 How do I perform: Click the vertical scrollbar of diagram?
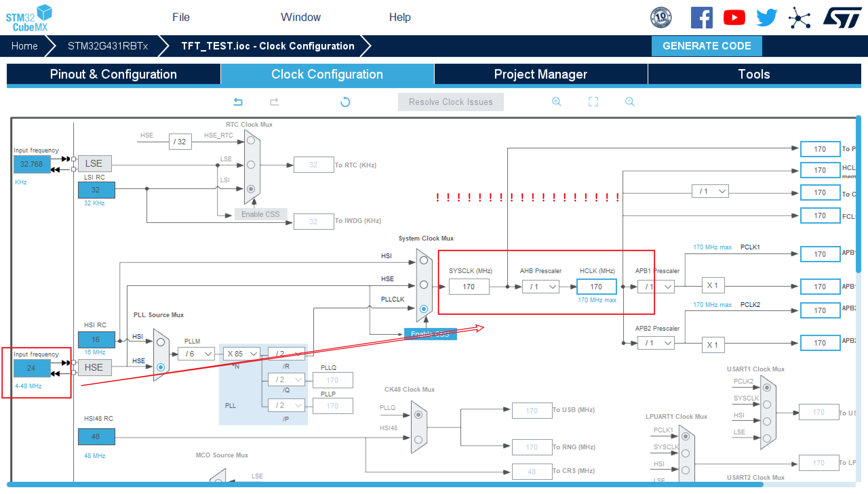859,194
